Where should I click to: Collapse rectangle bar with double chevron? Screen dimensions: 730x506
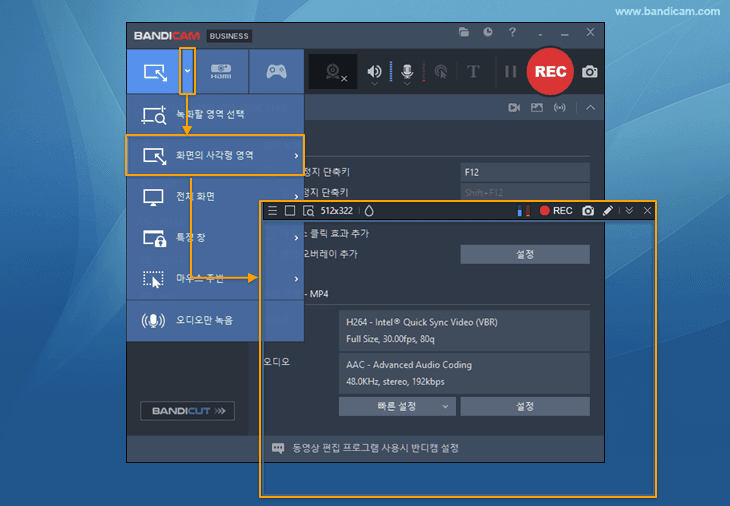pos(629,211)
